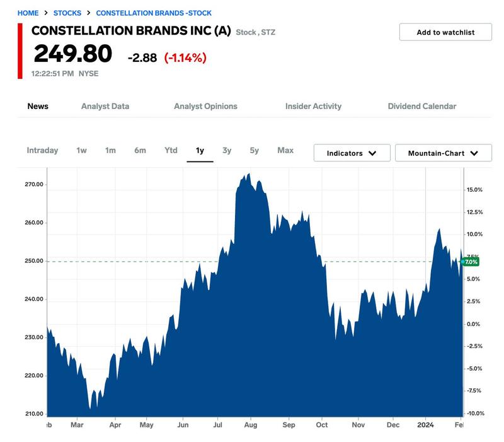Click the 2024 x-axis label

[426, 425]
